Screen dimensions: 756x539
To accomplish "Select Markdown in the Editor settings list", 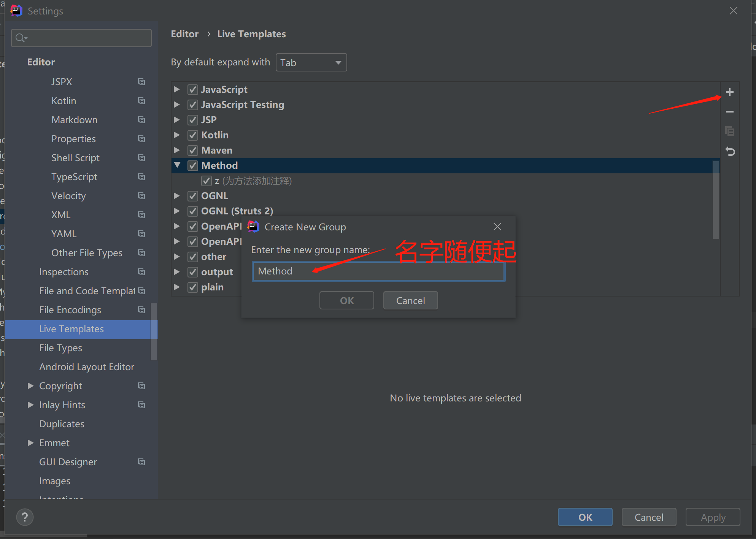I will pos(74,120).
